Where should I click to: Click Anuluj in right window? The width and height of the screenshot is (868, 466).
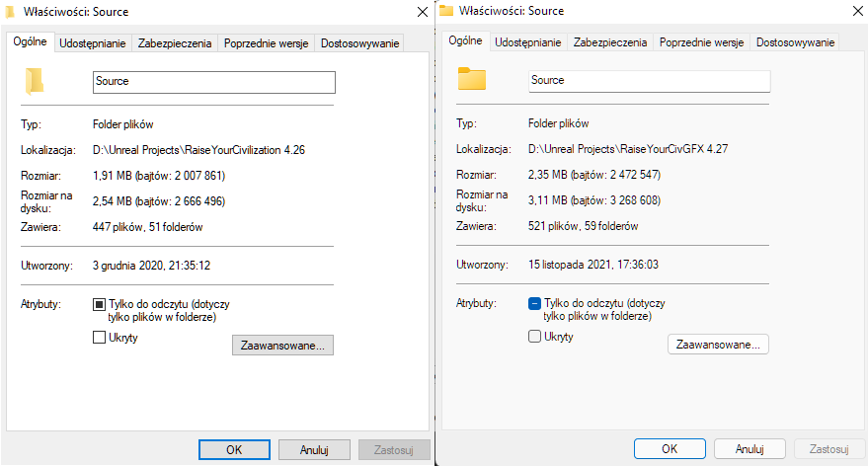point(750,449)
